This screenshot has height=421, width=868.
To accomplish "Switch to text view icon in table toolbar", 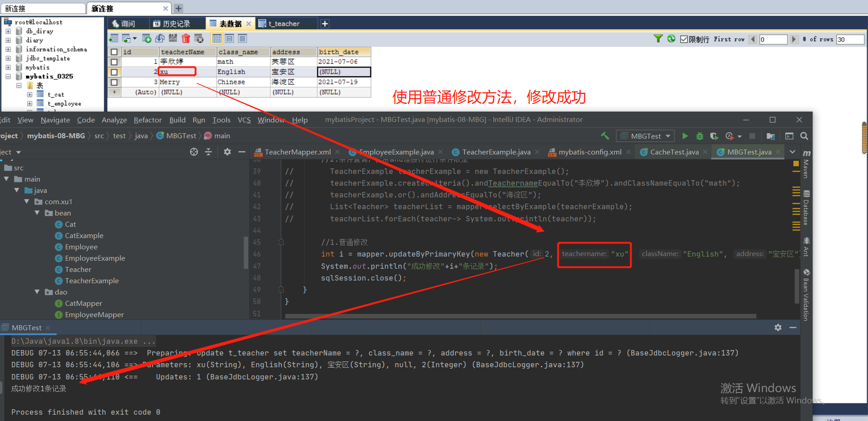I will (242, 38).
